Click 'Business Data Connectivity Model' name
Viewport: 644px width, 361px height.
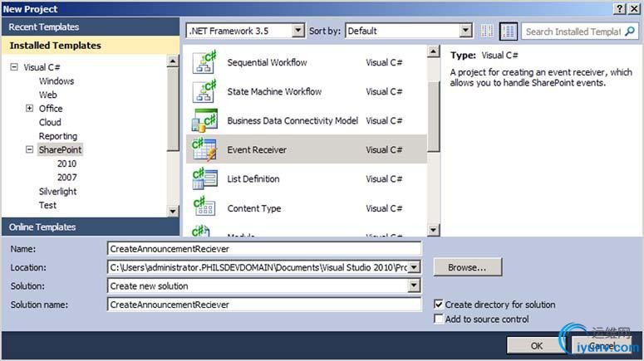(293, 120)
